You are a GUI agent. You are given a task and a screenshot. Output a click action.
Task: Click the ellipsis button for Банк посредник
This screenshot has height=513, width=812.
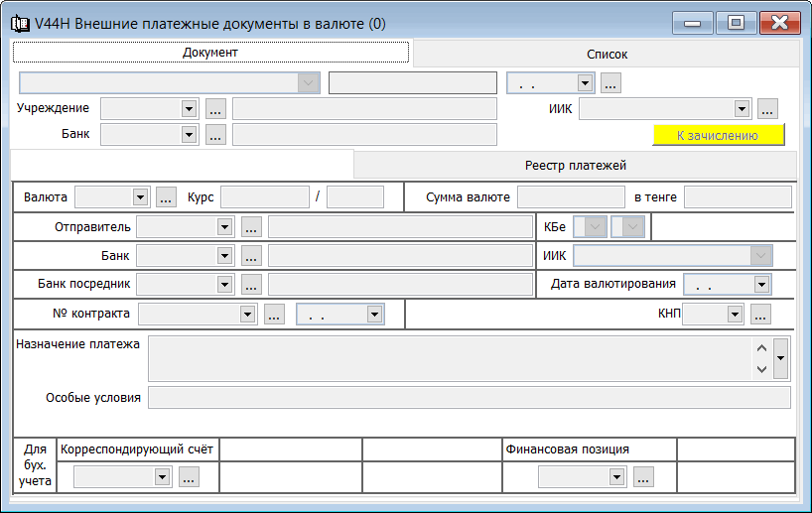click(x=251, y=285)
